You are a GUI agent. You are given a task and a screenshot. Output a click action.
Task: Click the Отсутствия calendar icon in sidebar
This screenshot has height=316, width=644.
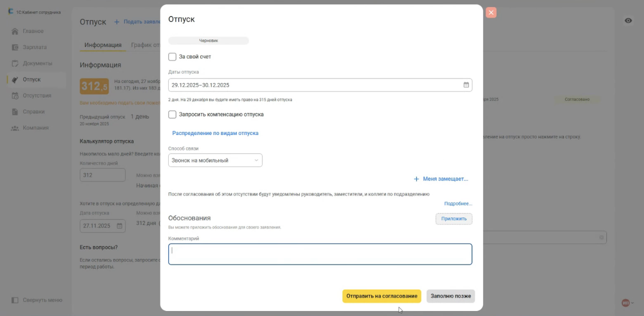coord(15,95)
